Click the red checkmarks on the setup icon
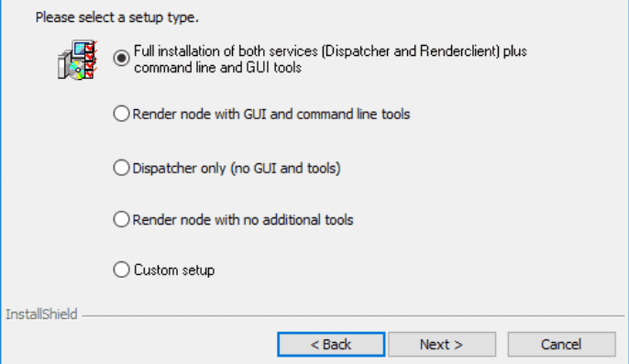This screenshot has width=629, height=364. pos(90,60)
